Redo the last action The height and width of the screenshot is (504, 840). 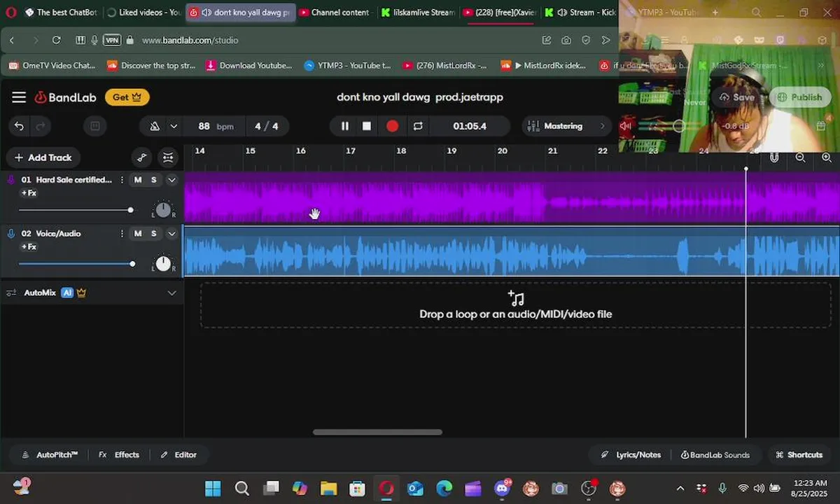(41, 126)
